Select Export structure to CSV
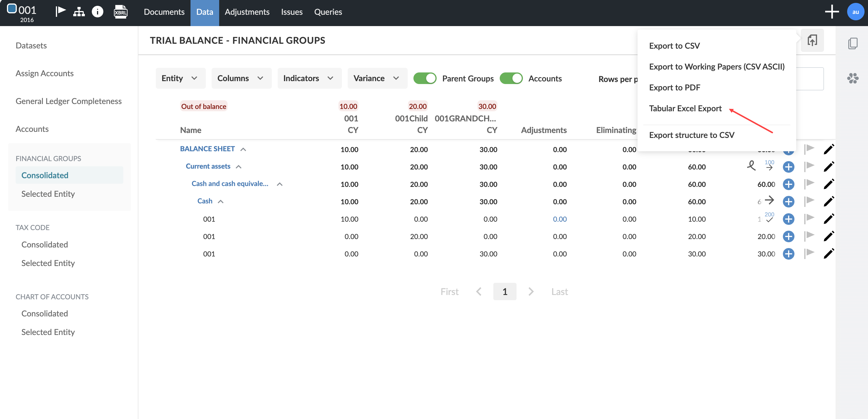Image resolution: width=868 pixels, height=419 pixels. click(x=691, y=135)
